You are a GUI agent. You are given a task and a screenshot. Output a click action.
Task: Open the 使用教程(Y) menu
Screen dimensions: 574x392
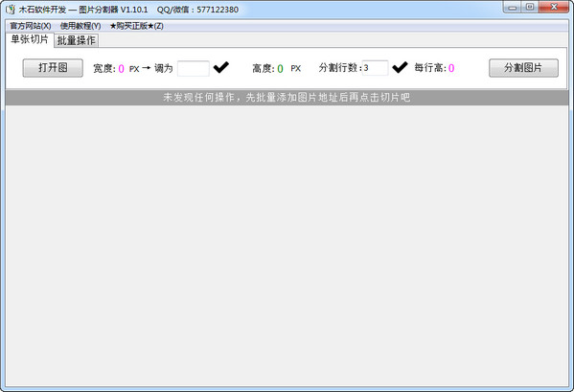80,26
